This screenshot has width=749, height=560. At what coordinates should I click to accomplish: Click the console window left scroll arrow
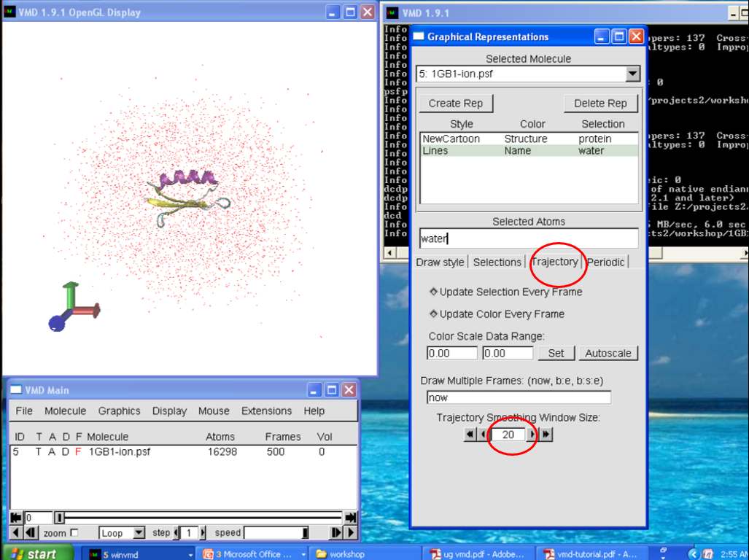[389, 252]
